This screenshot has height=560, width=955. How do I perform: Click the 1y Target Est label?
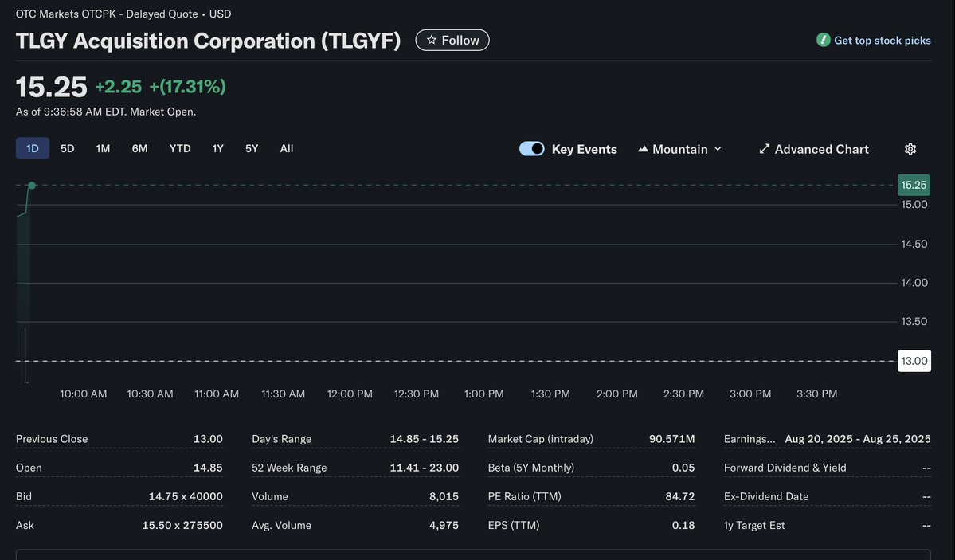[754, 525]
